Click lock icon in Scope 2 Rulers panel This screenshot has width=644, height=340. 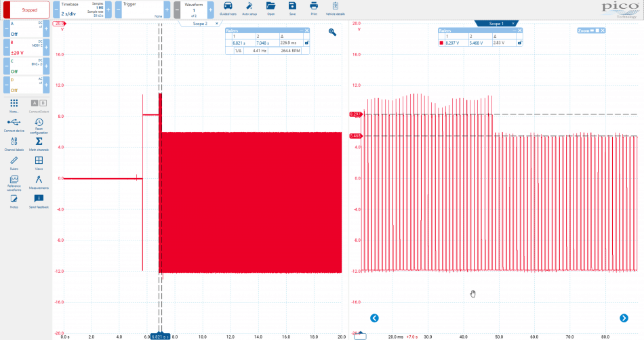(x=306, y=43)
